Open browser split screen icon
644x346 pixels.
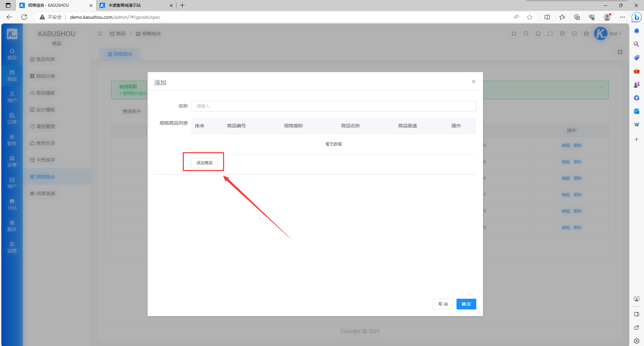pos(547,17)
